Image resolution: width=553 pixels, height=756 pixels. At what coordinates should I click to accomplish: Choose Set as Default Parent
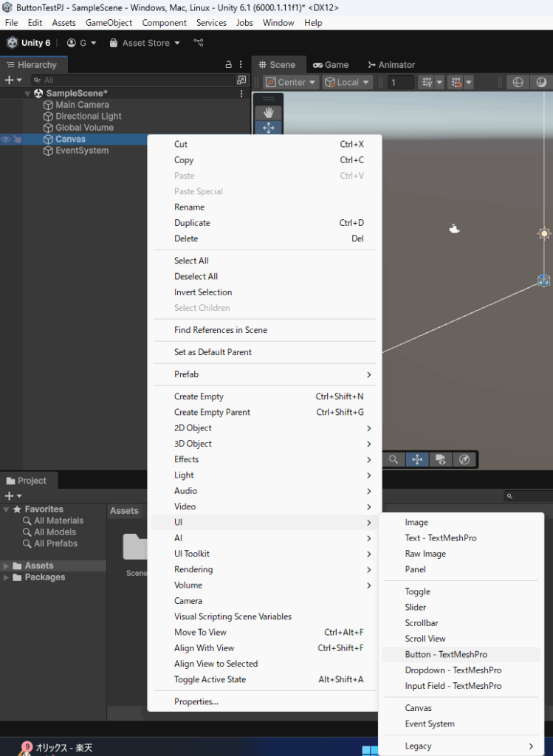point(264,352)
